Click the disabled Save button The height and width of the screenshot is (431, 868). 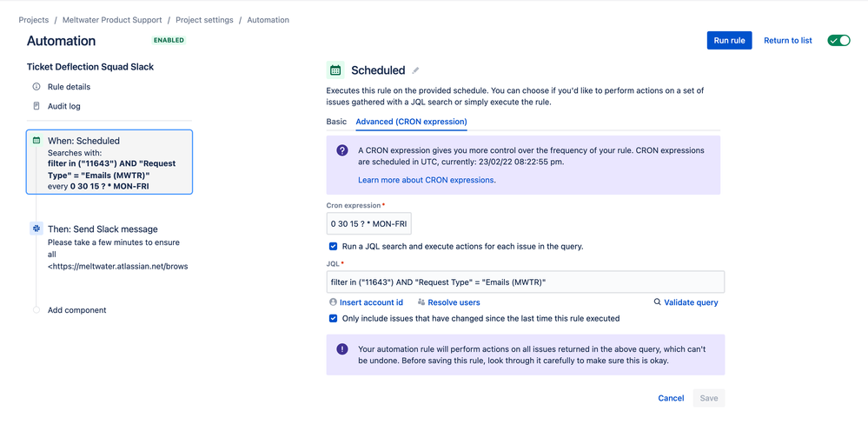click(709, 398)
